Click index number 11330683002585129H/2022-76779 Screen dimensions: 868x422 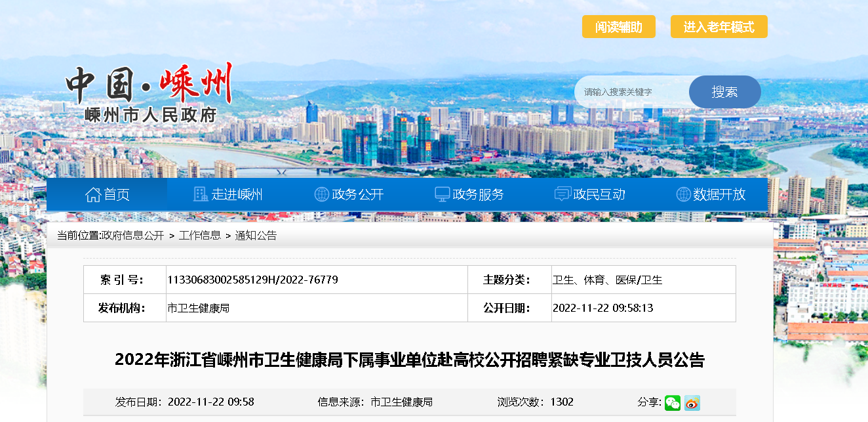point(253,280)
